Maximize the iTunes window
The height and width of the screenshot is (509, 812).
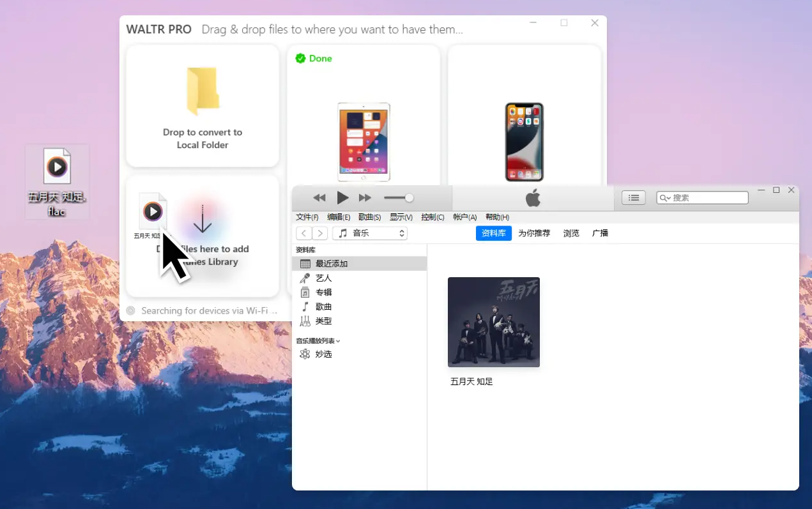coord(776,190)
